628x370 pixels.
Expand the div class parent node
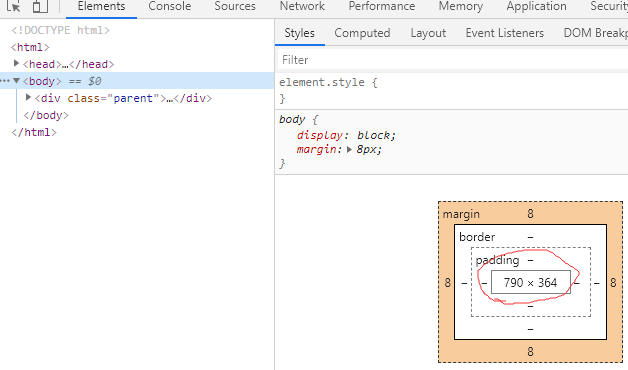(28, 97)
